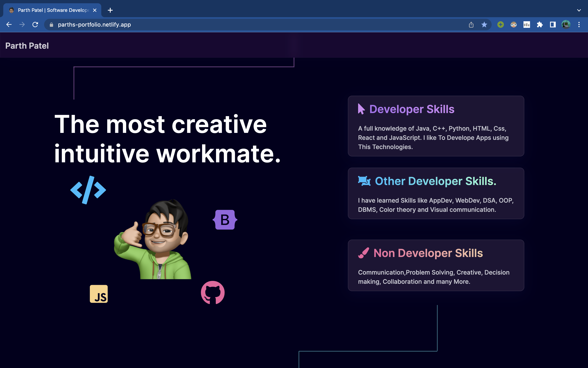Open the Chrome profile avatar

point(566,25)
